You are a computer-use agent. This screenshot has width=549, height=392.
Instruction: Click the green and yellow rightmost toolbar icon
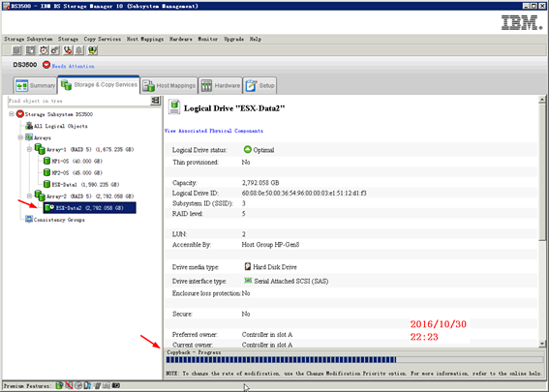[93, 50]
